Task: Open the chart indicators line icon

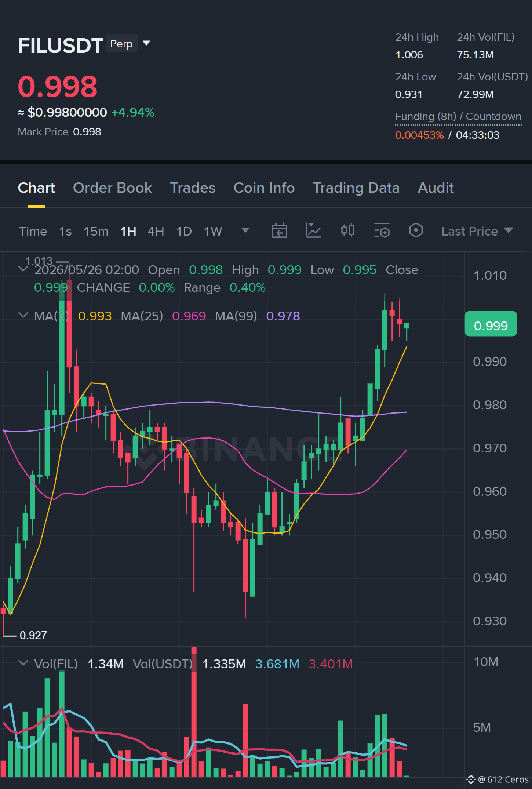Action: [313, 231]
